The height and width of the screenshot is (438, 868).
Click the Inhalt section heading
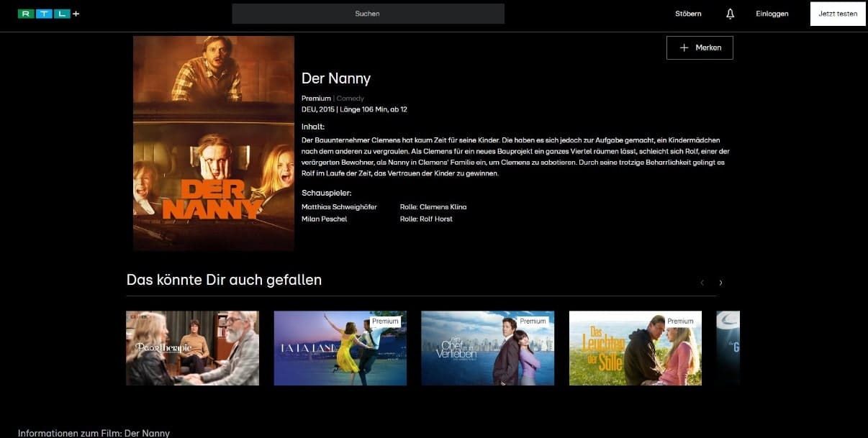(313, 127)
